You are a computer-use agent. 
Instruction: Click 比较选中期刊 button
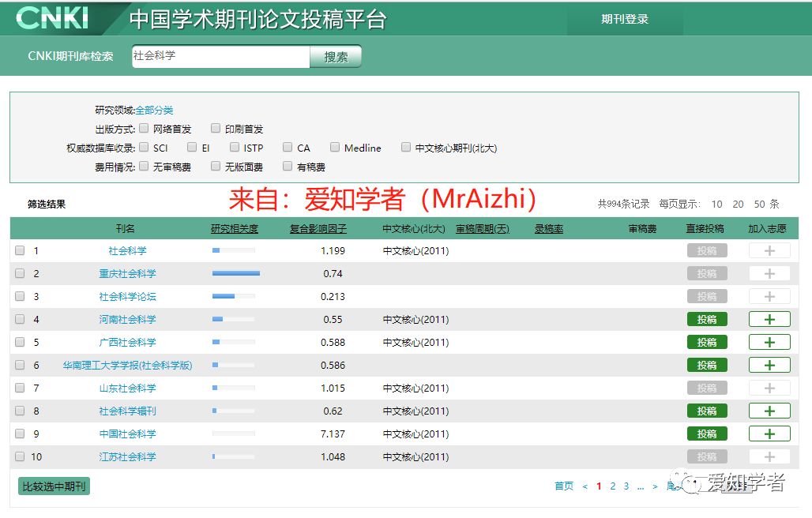pyautogui.click(x=54, y=486)
